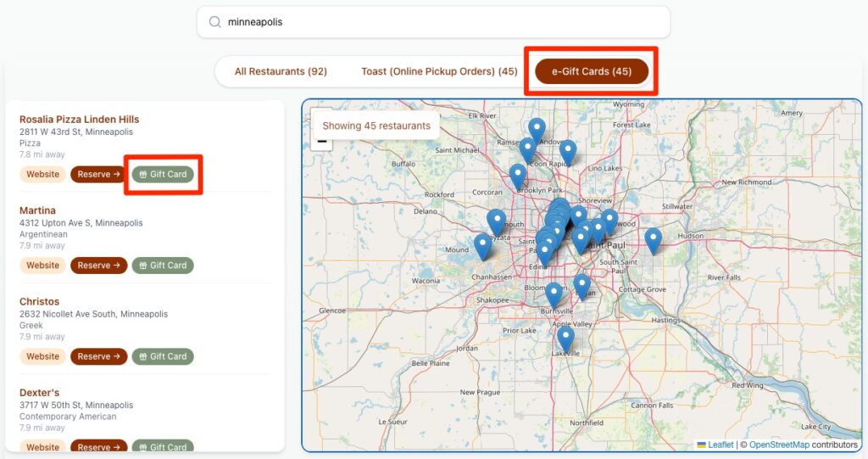The width and height of the screenshot is (868, 459).
Task: Visit the Christos website
Action: click(x=42, y=356)
